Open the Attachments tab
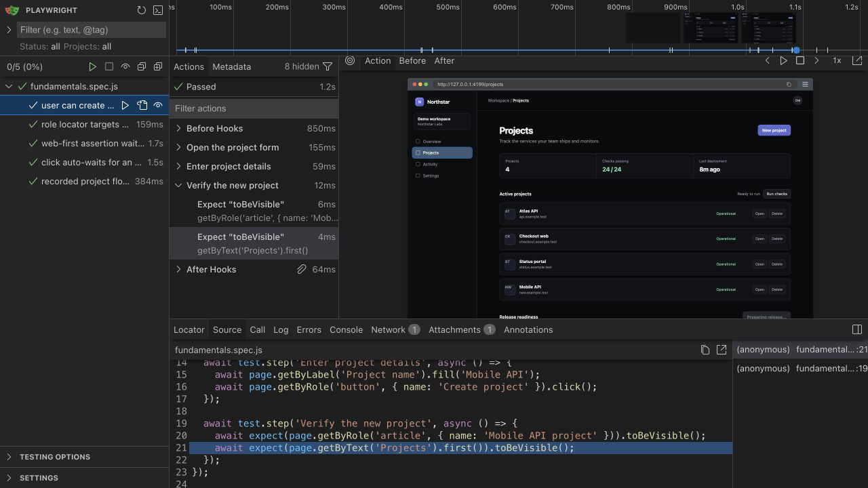 click(x=461, y=329)
